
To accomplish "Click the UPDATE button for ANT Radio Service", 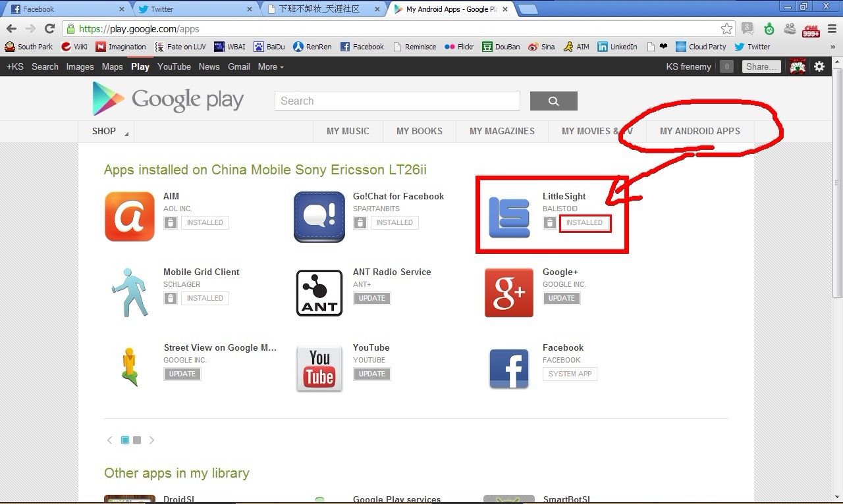I will click(372, 298).
